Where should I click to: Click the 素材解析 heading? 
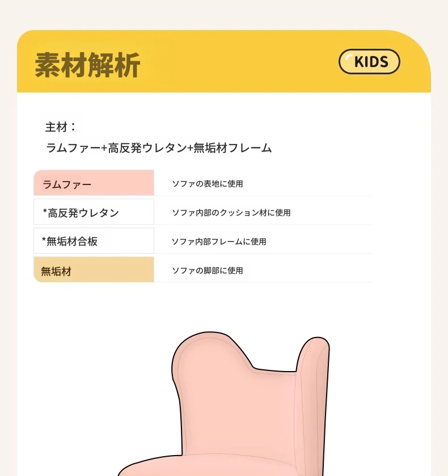[87, 65]
